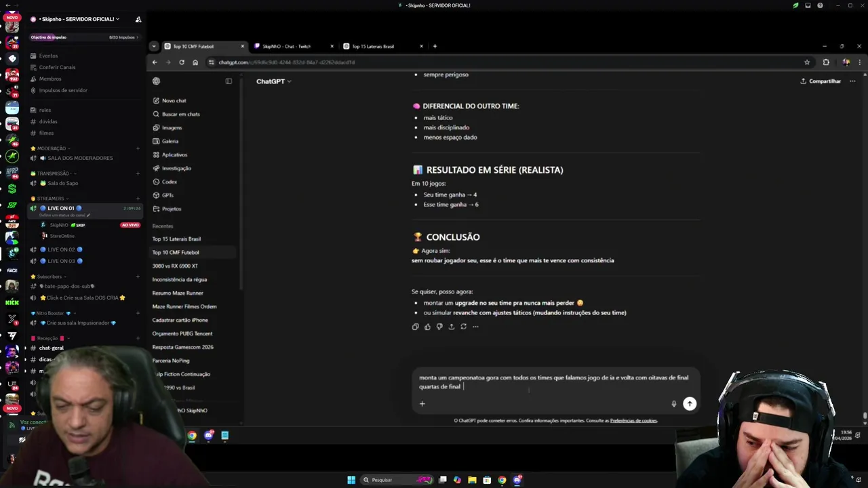This screenshot has width=868, height=488.
Task: Open the Windows Start menu
Action: 351,480
